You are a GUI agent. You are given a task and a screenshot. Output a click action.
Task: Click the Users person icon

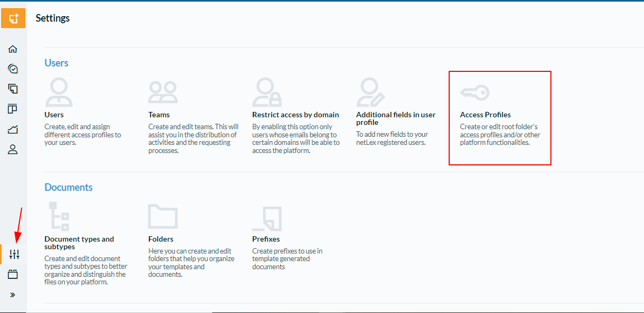[x=59, y=92]
